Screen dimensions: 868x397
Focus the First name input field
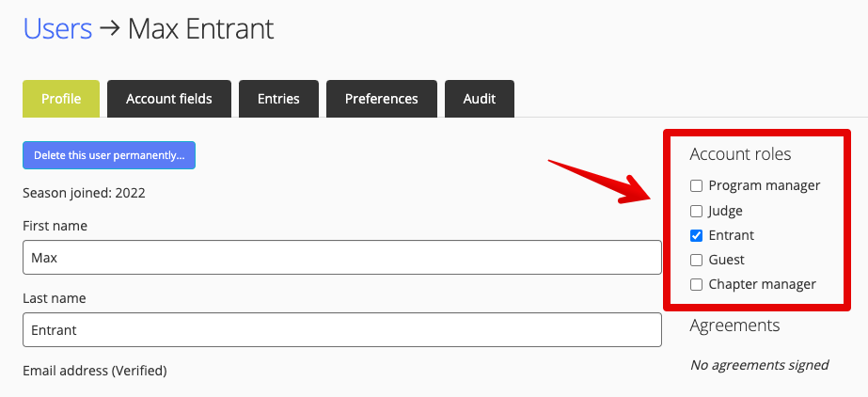[x=342, y=257]
